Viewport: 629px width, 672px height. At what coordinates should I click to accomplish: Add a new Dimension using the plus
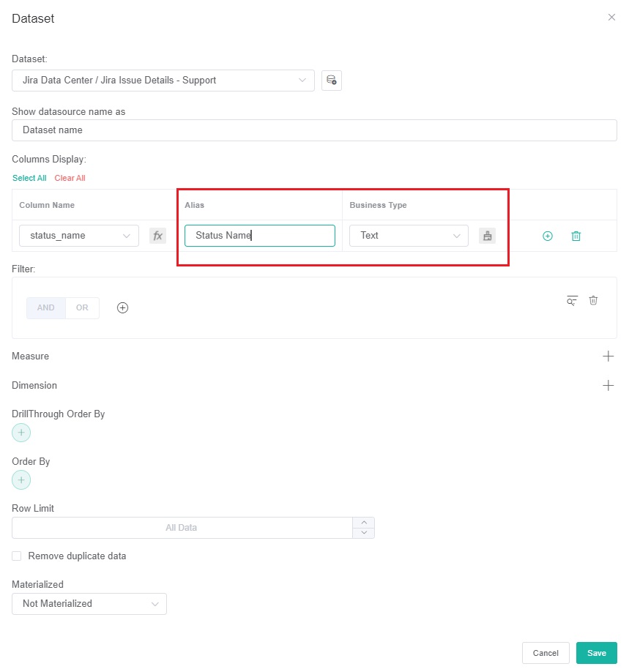[608, 386]
